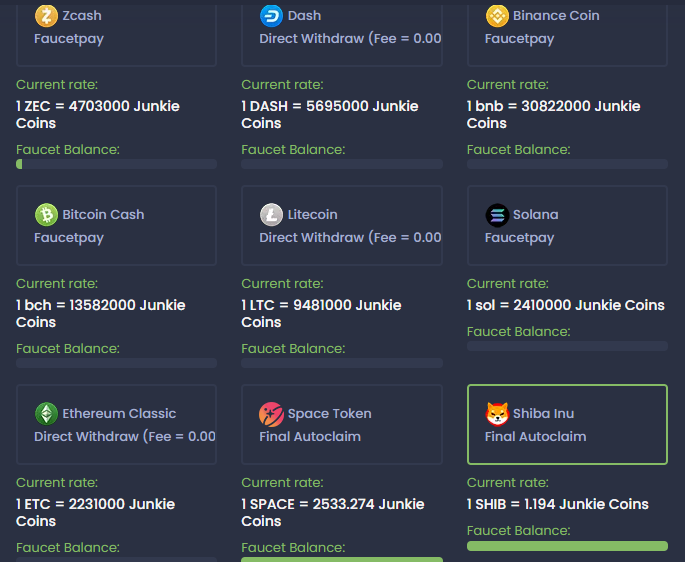This screenshot has height=562, width=685.
Task: Click the 'Bitcoin Cash' coin name label
Action: (x=103, y=215)
